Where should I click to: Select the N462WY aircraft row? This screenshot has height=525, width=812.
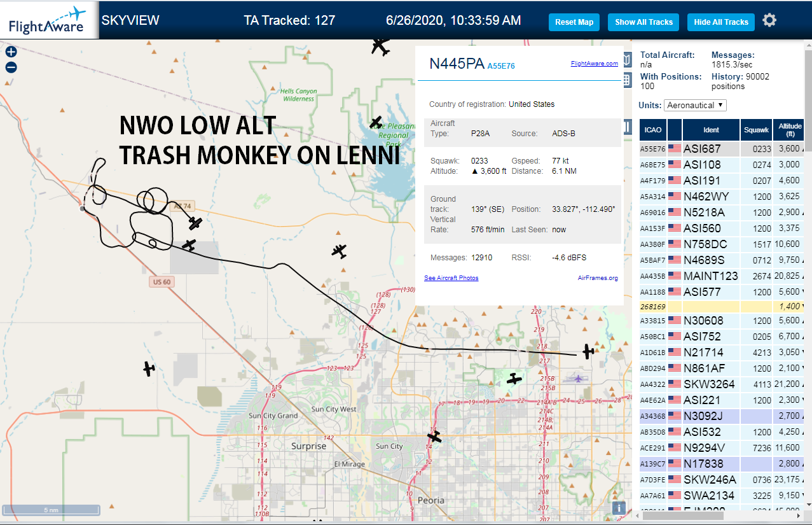pos(722,197)
